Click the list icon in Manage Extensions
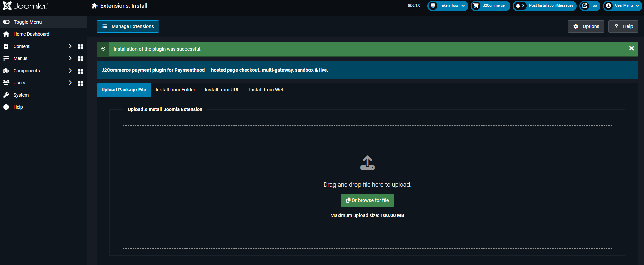 tap(105, 26)
